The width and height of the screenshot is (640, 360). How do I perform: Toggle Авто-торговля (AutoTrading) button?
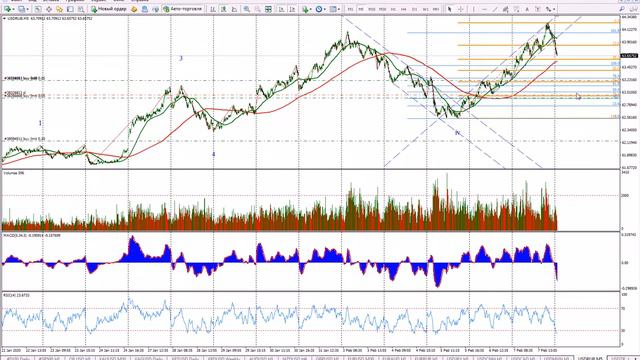[183, 9]
